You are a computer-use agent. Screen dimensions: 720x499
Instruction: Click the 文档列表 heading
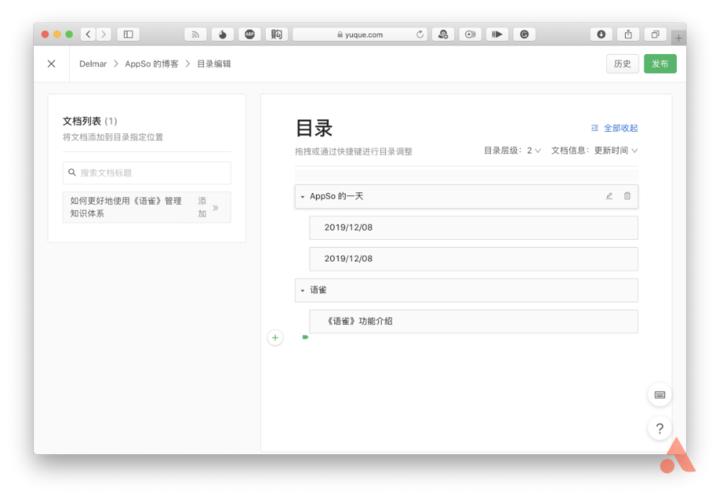coord(82,121)
